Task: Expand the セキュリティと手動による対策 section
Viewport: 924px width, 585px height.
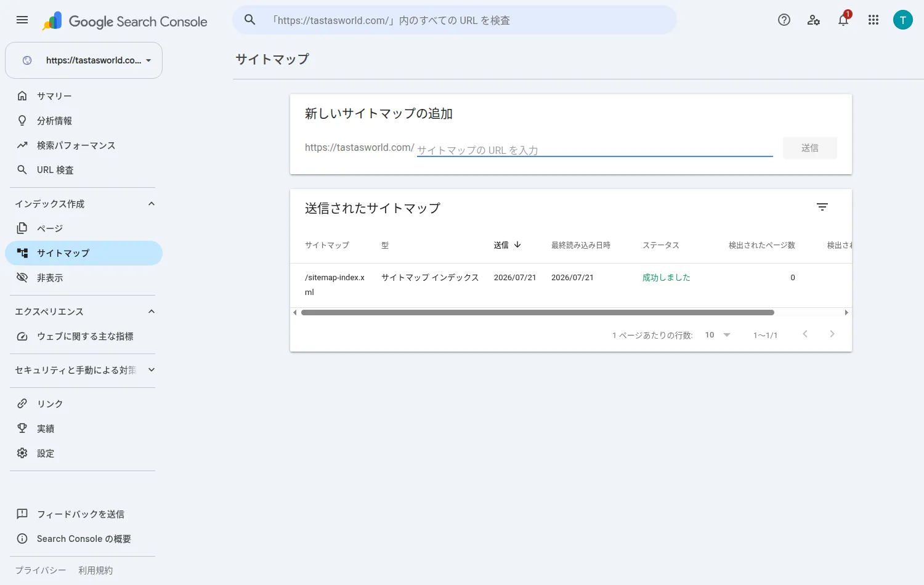Action: [152, 370]
